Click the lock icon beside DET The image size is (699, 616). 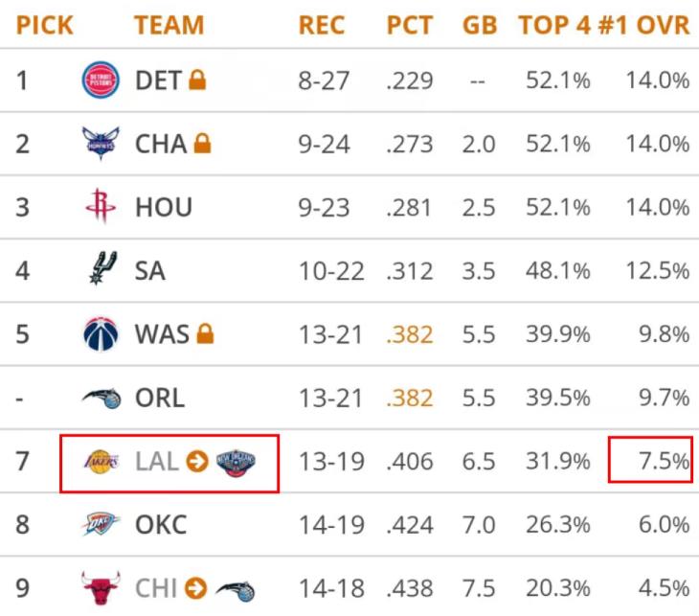pos(197,80)
